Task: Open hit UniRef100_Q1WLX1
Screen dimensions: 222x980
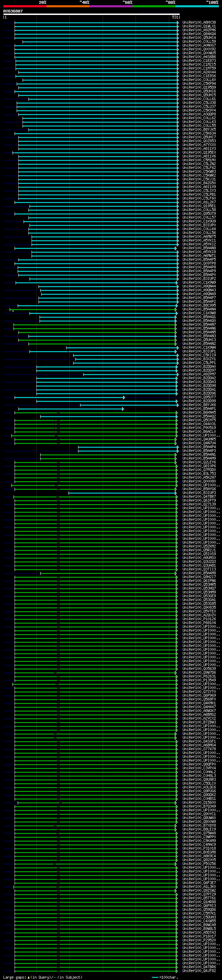Action: (x=199, y=26)
